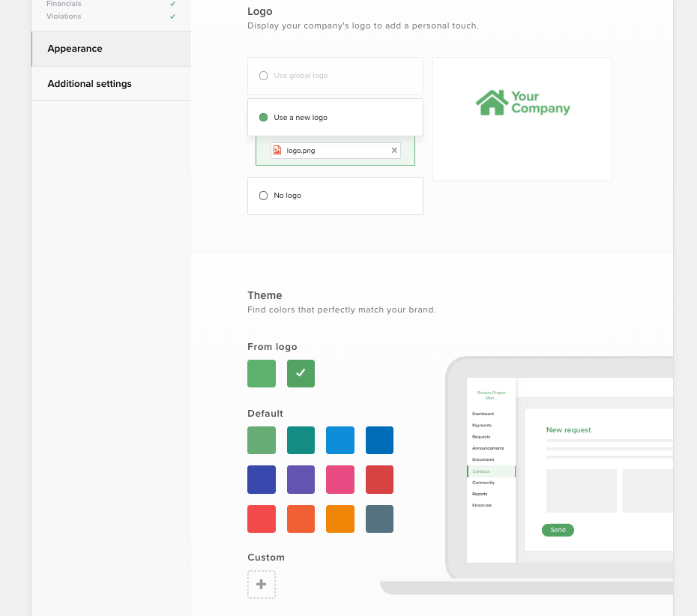Add a custom color with plus icon
This screenshot has height=616, width=697.
(x=262, y=585)
